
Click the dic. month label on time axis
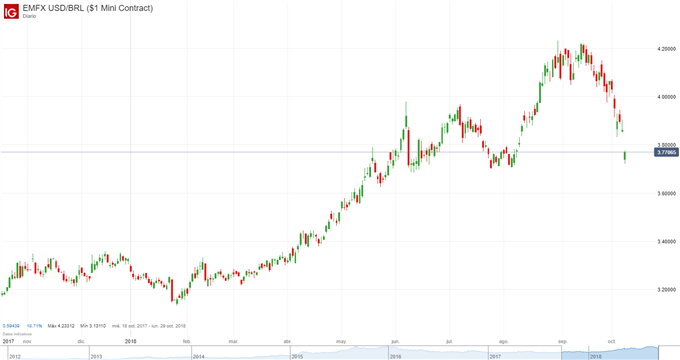tap(82, 342)
